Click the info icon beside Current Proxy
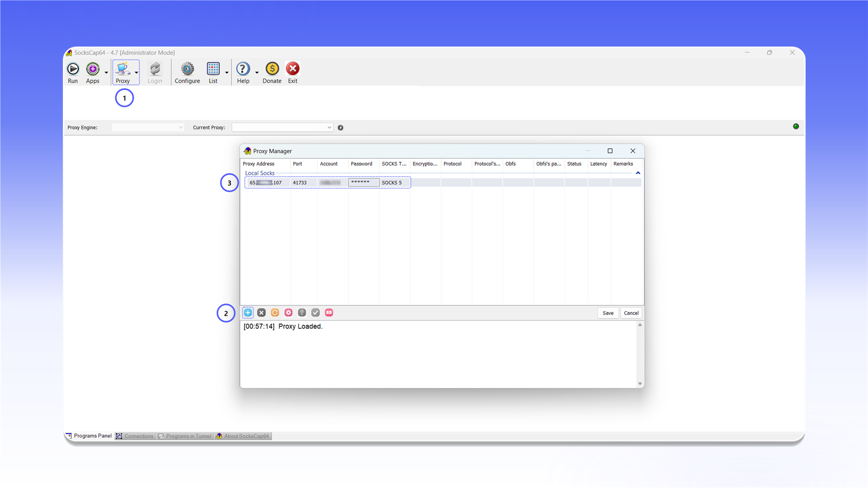 [340, 128]
